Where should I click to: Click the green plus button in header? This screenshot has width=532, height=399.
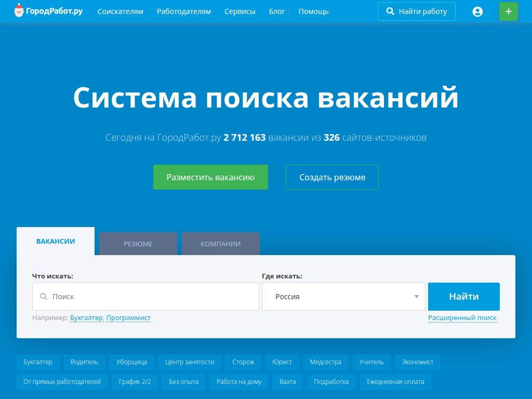pyautogui.click(x=508, y=11)
